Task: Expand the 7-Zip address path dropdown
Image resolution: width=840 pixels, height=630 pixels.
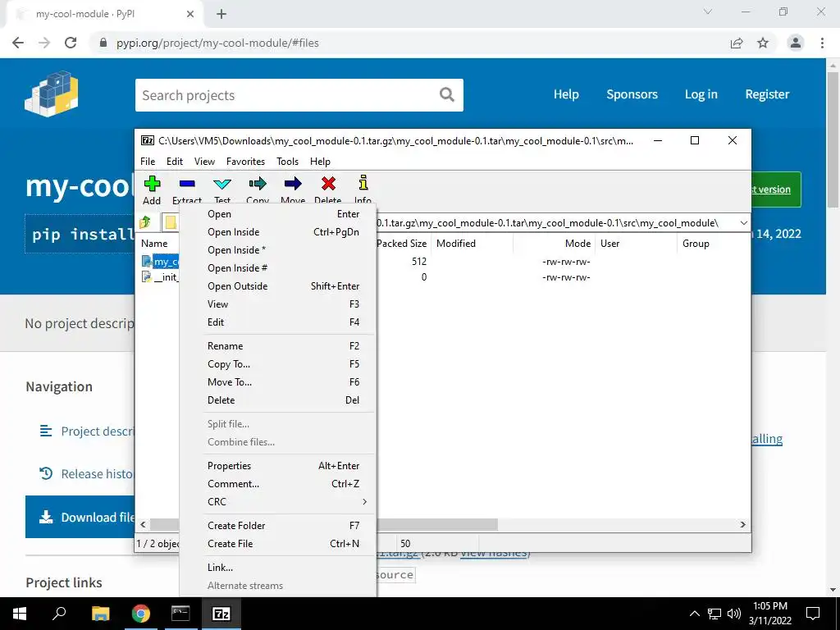Action: coord(743,223)
